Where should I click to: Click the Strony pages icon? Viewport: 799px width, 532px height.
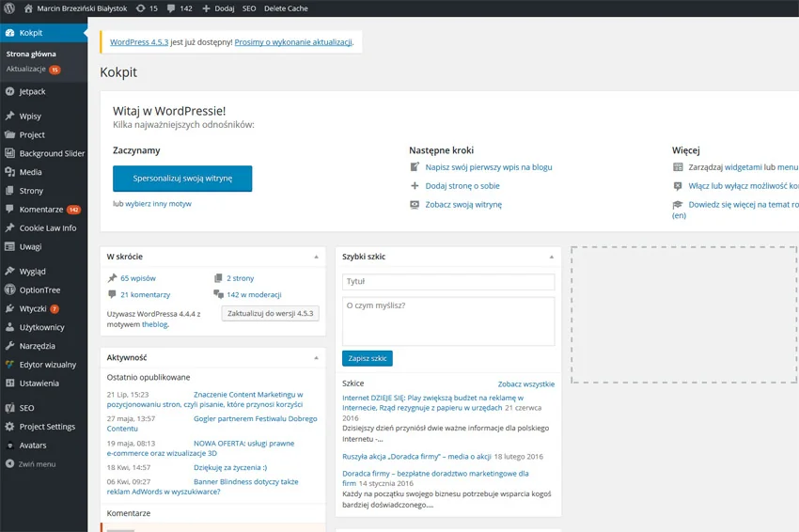(x=9, y=191)
